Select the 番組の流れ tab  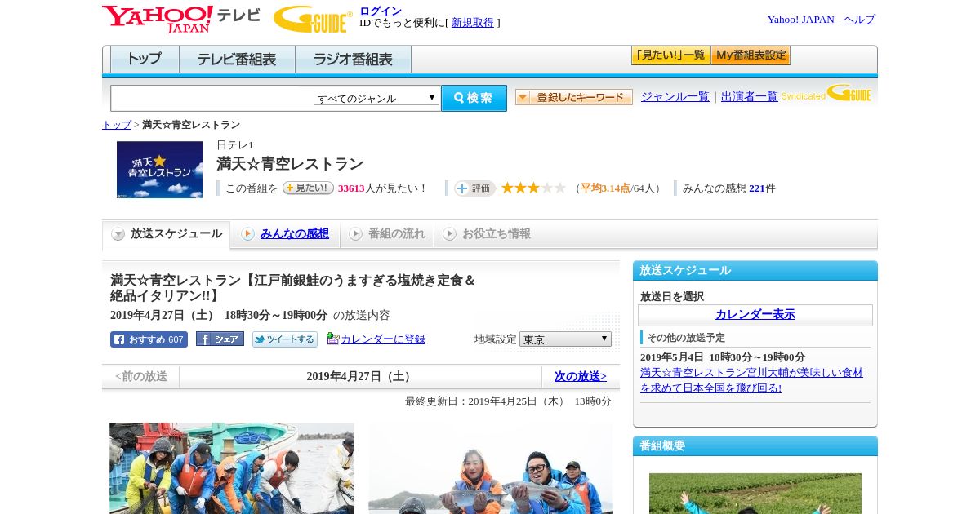(x=387, y=234)
